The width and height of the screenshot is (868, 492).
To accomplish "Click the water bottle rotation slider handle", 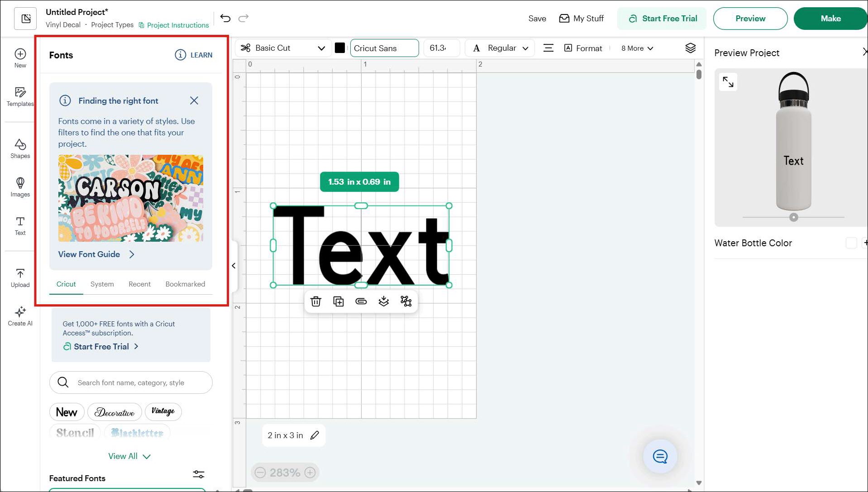I will (794, 217).
